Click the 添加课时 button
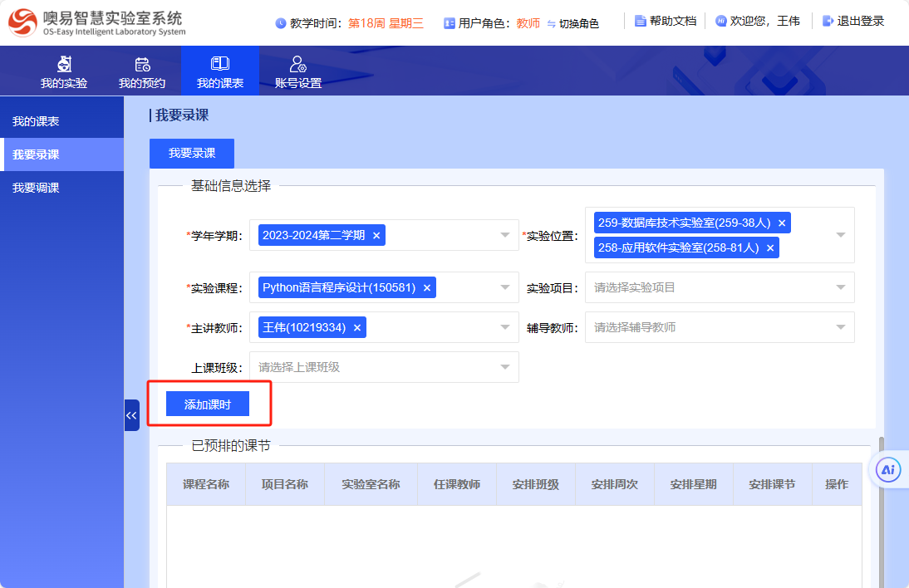Viewport: 909px width, 588px height. click(207, 404)
